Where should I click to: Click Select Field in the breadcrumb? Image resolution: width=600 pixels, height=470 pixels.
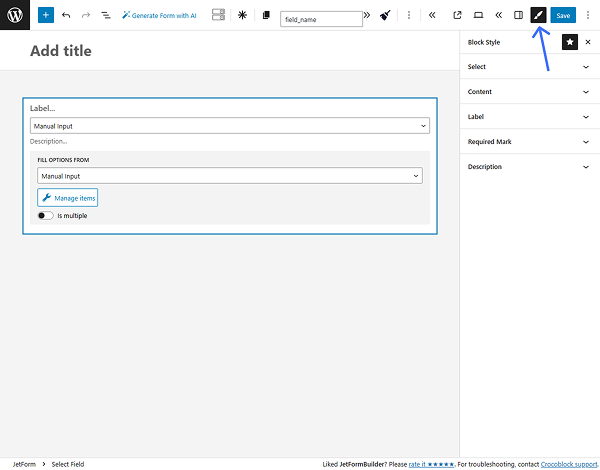68,464
